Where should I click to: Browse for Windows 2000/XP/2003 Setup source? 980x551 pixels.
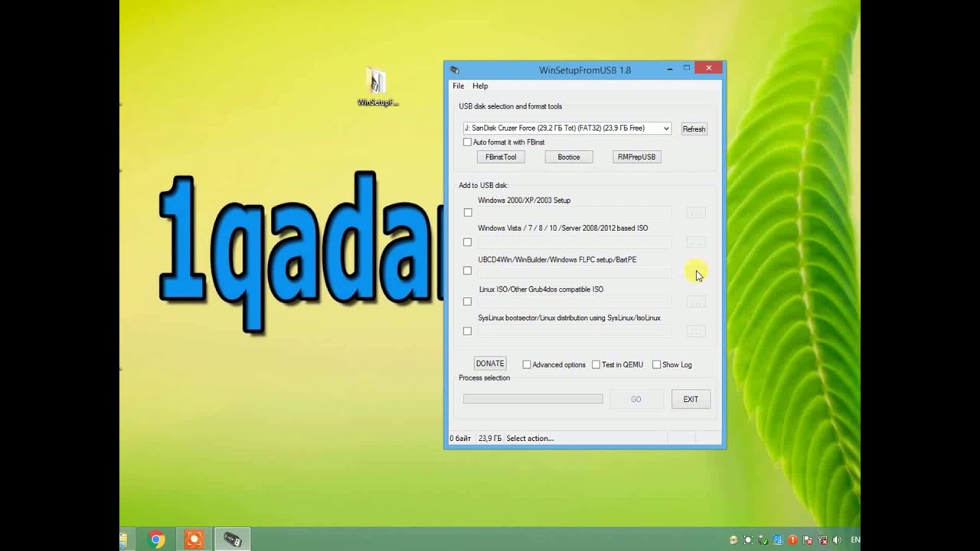coord(695,213)
